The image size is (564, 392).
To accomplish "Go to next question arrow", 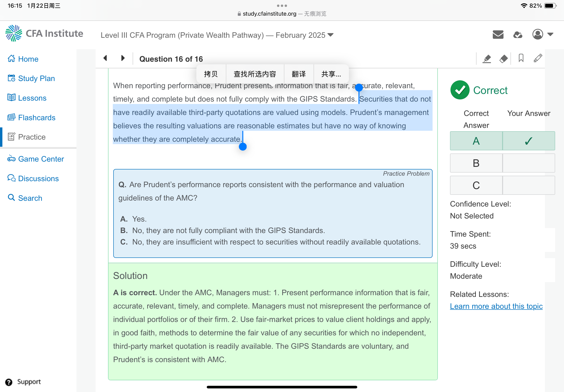I will (x=123, y=58).
